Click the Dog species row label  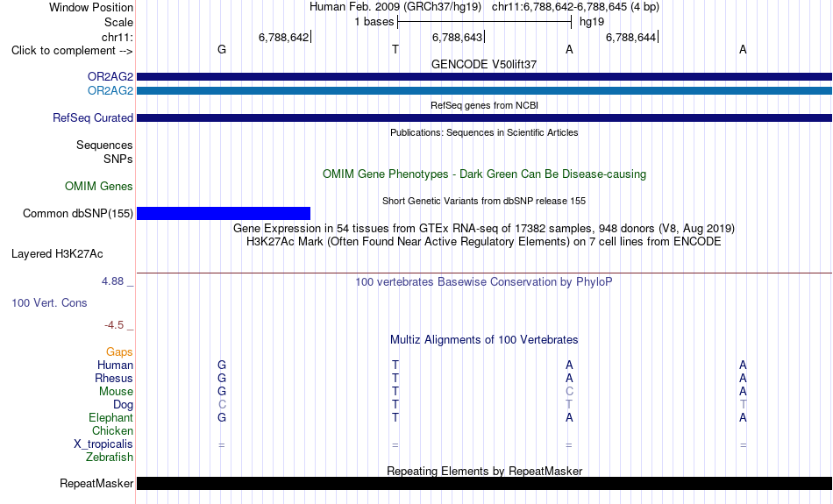(x=123, y=405)
